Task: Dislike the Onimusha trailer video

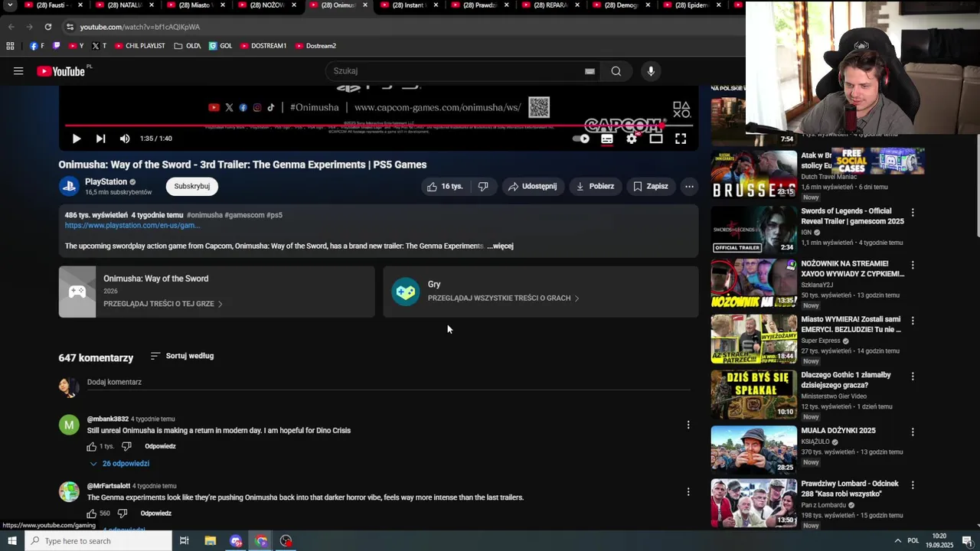Action: click(483, 186)
